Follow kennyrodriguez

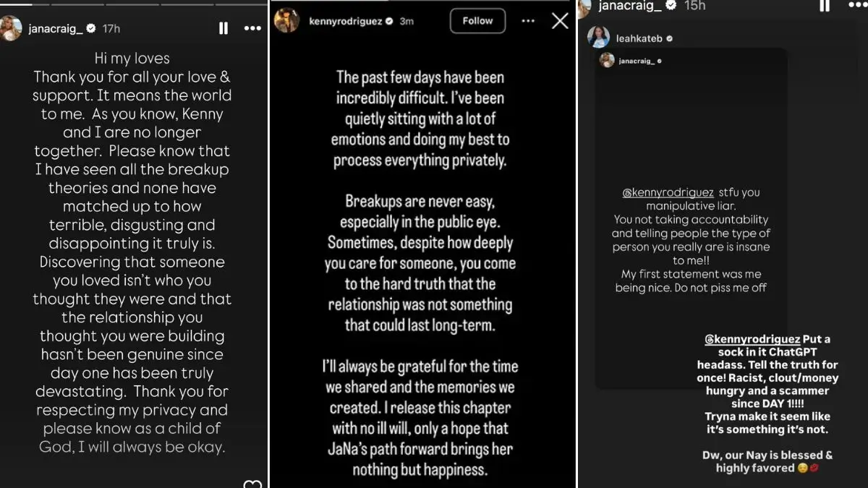477,21
